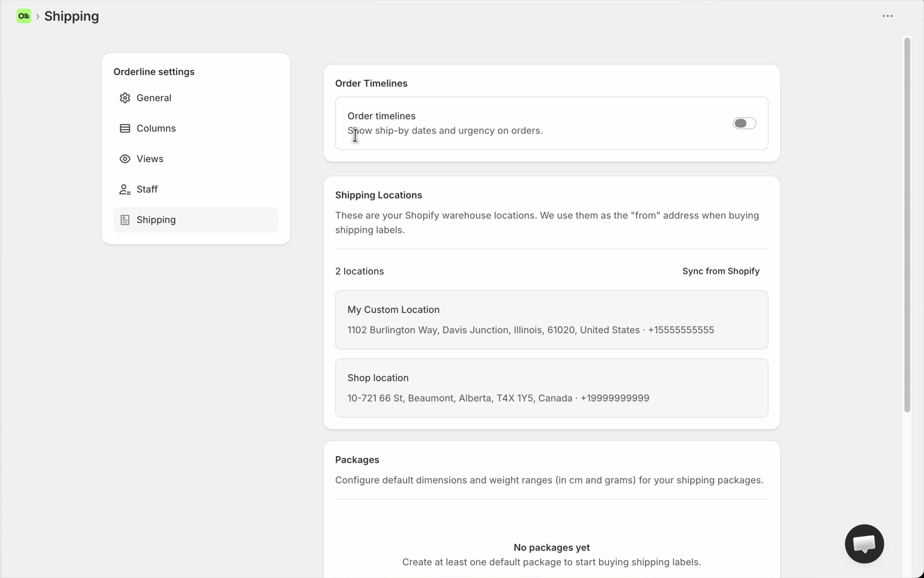This screenshot has width=924, height=578.
Task: Click the No packages yet message
Action: (552, 547)
